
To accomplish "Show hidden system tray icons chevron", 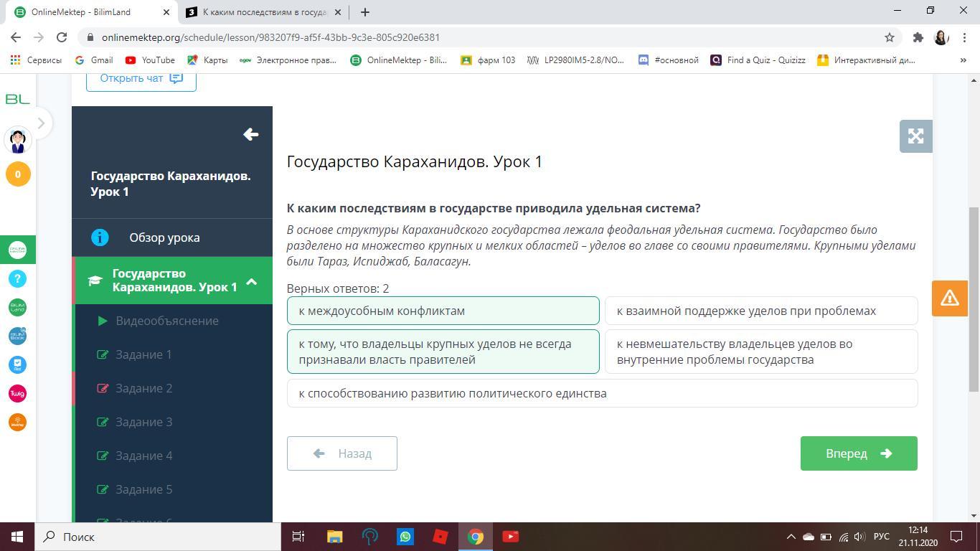I will click(791, 537).
